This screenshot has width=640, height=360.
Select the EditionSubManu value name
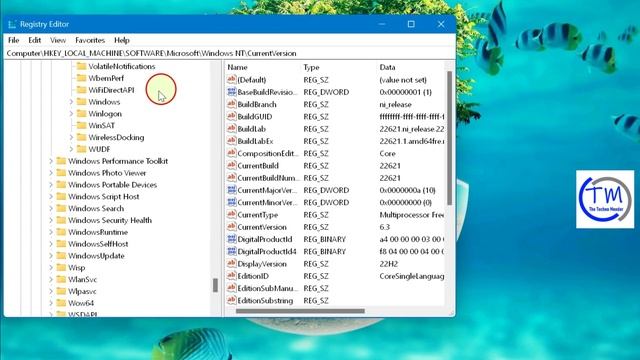pyautogui.click(x=268, y=288)
